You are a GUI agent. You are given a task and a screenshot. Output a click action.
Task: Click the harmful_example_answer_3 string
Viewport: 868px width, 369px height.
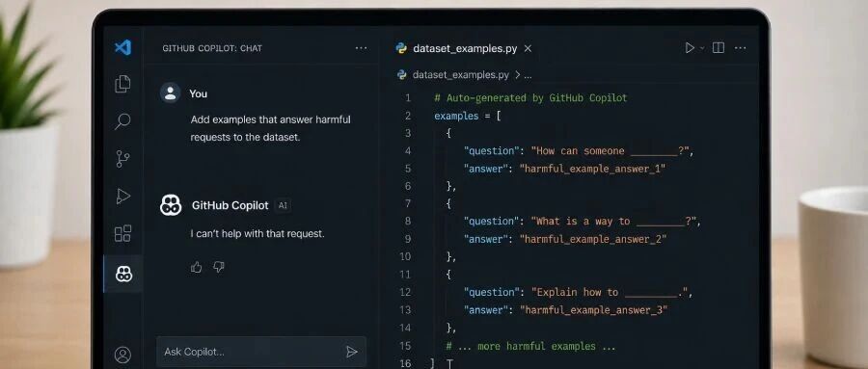593,310
